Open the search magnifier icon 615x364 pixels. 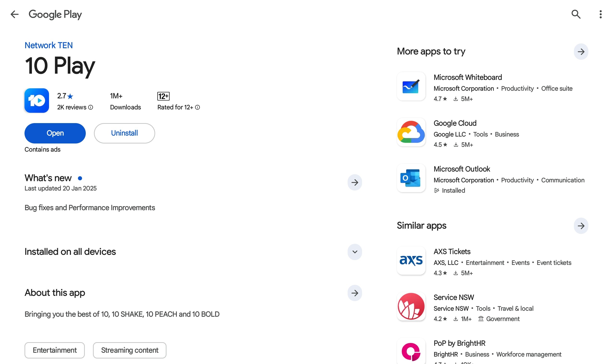(576, 14)
